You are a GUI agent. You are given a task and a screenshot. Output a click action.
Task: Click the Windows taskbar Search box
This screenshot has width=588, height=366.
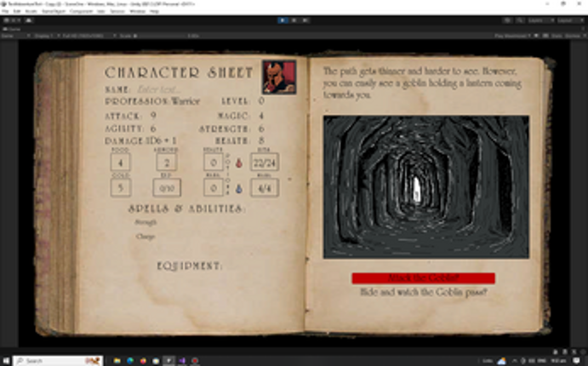58,361
